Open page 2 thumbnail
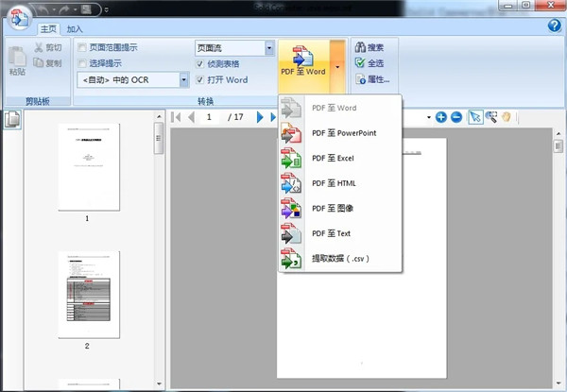Screen dimensions: 567x392 pos(87,295)
